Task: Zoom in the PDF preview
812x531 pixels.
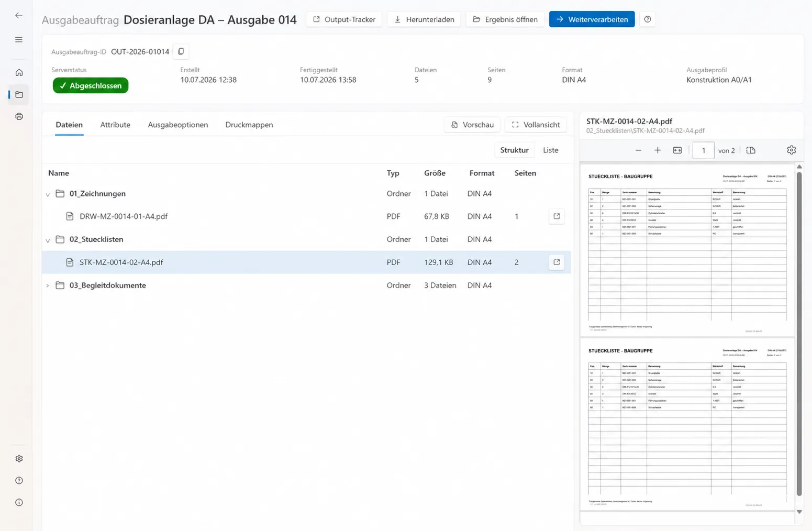Action: (x=658, y=150)
